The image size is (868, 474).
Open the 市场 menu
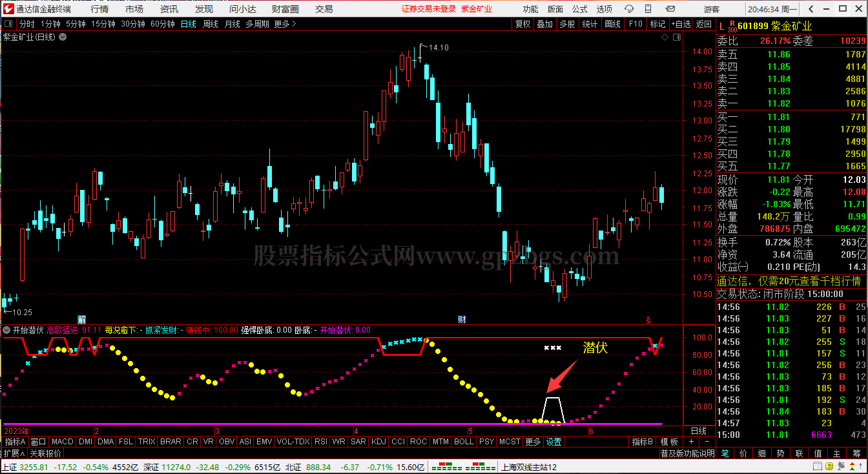pyautogui.click(x=134, y=9)
